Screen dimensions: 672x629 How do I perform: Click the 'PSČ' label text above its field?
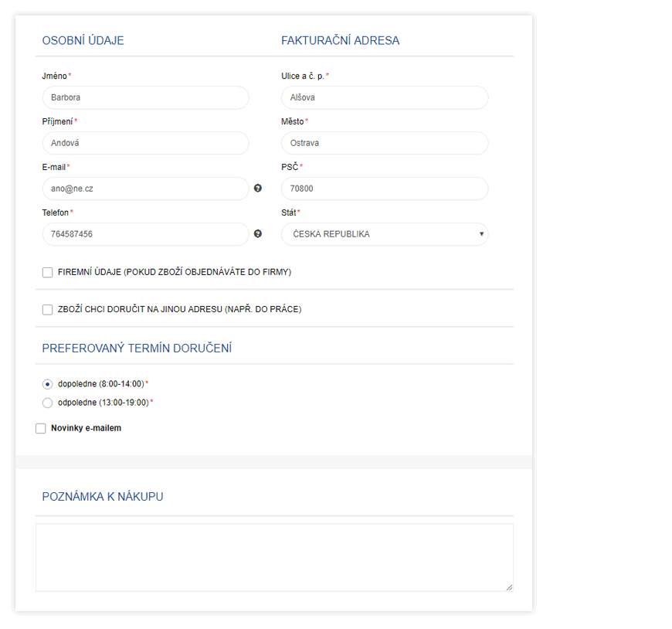point(290,167)
